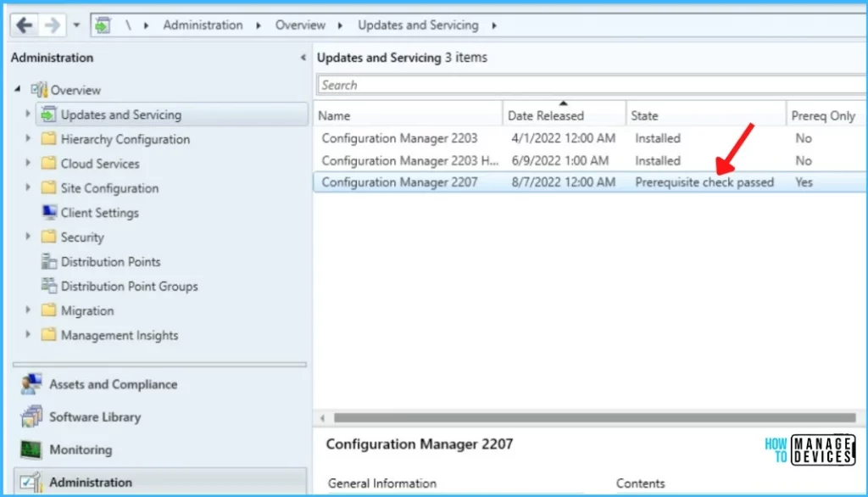Open Hierarchy Configuration in the tree
Viewport: 868px width, 497px height.
click(125, 139)
